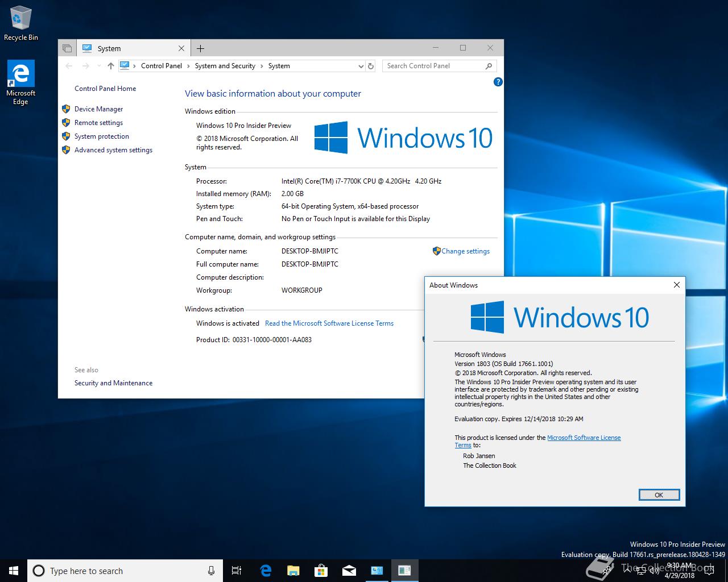Open Microsoft Store from the taskbar
Image resolution: width=728 pixels, height=582 pixels.
pyautogui.click(x=321, y=571)
